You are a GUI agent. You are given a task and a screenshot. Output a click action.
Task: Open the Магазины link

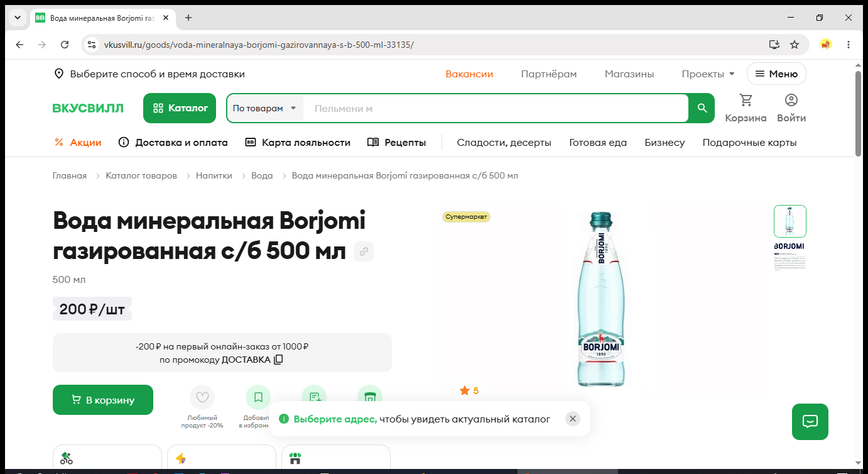[629, 74]
